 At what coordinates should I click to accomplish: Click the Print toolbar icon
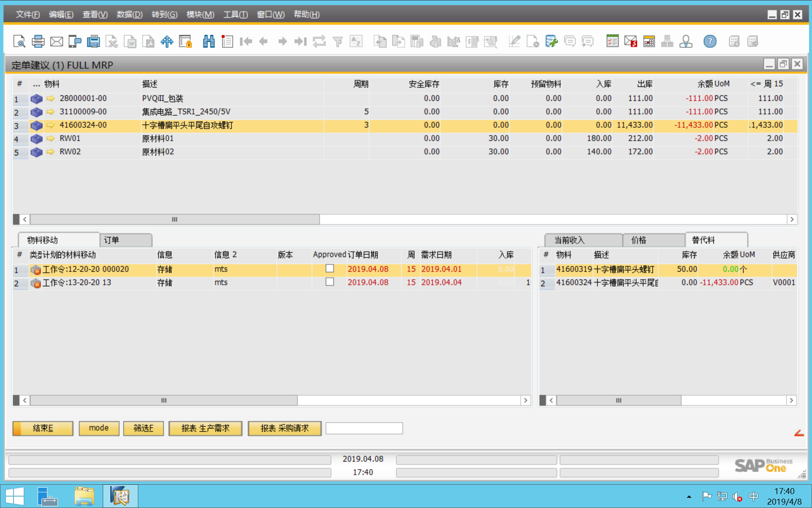(x=38, y=41)
